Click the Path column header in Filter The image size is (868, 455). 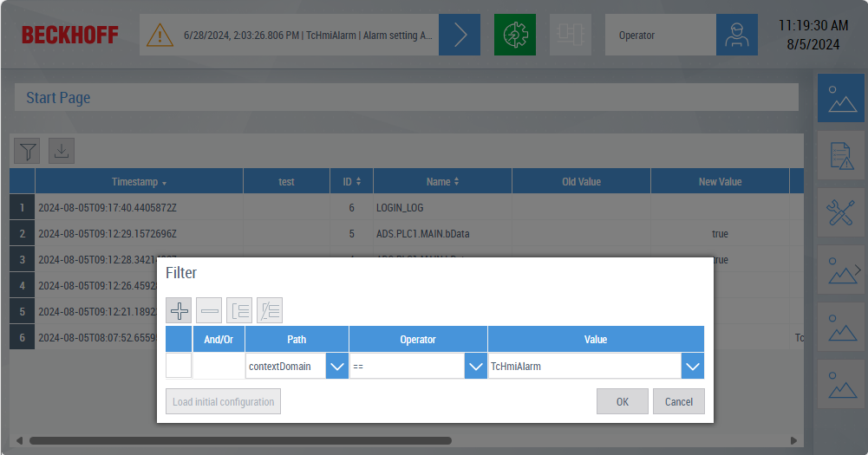coord(297,340)
